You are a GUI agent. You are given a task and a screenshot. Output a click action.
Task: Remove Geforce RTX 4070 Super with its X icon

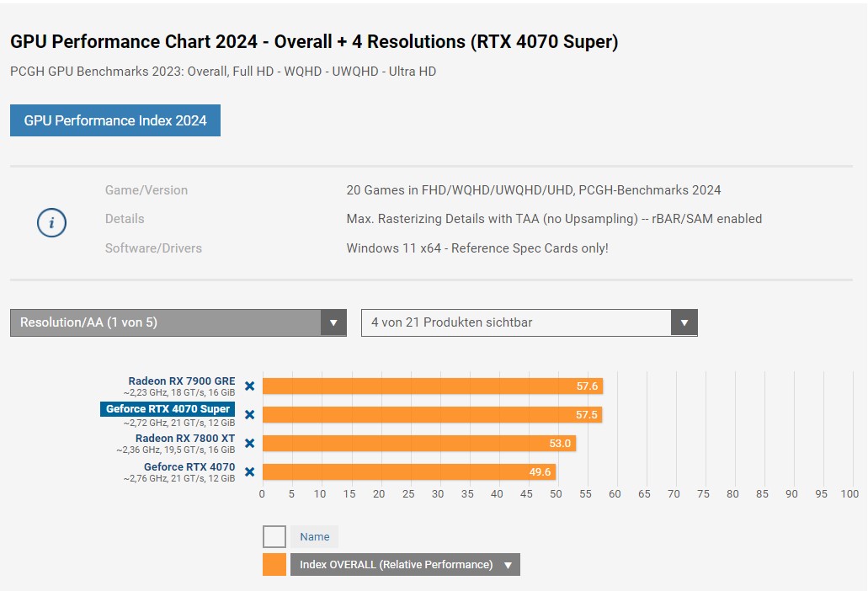click(250, 414)
